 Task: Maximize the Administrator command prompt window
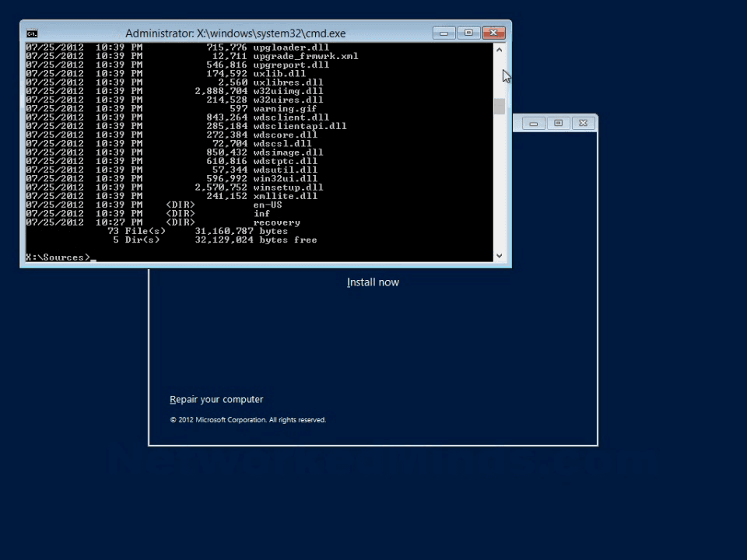[x=468, y=33]
